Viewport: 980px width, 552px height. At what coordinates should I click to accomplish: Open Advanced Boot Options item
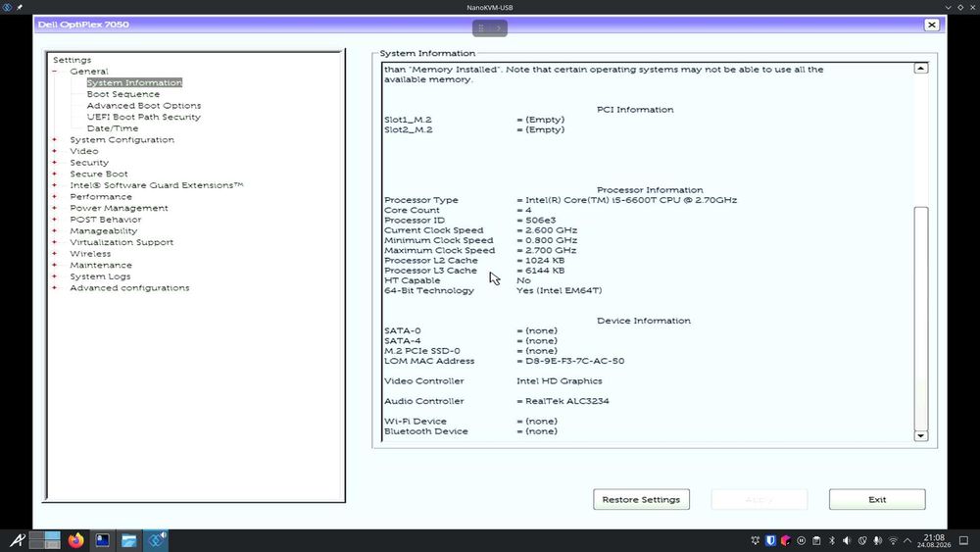144,106
